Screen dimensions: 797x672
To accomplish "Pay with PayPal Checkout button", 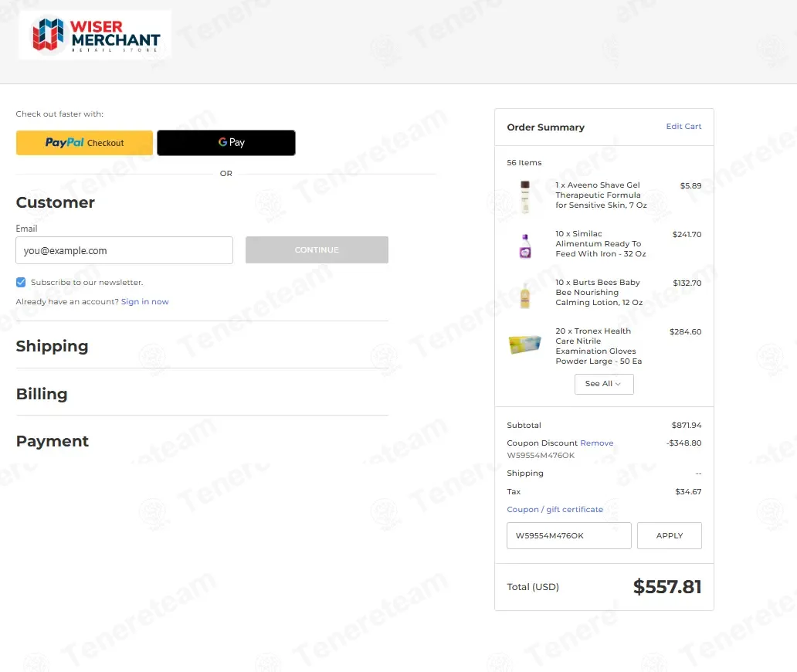I will [x=84, y=143].
